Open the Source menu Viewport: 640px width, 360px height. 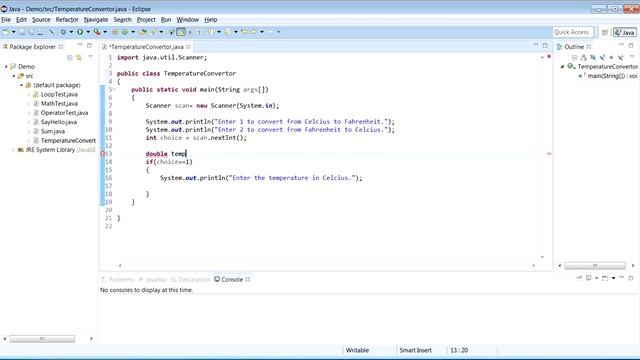[x=41, y=20]
